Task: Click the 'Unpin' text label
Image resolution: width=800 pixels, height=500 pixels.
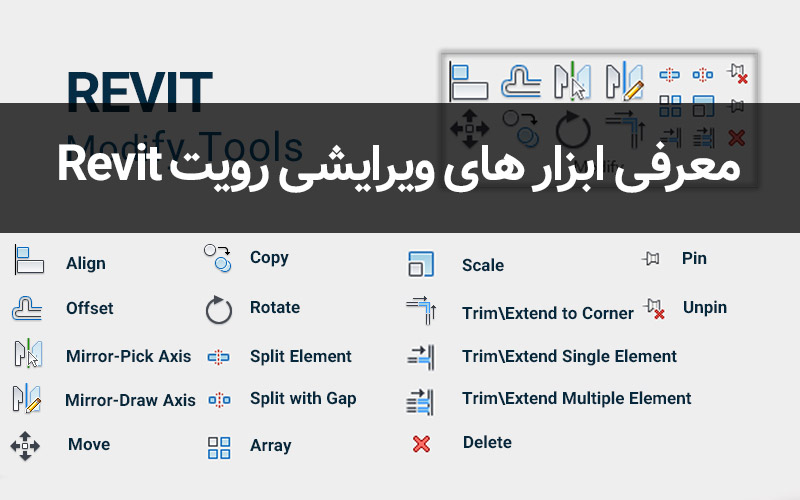Action: pos(705,308)
